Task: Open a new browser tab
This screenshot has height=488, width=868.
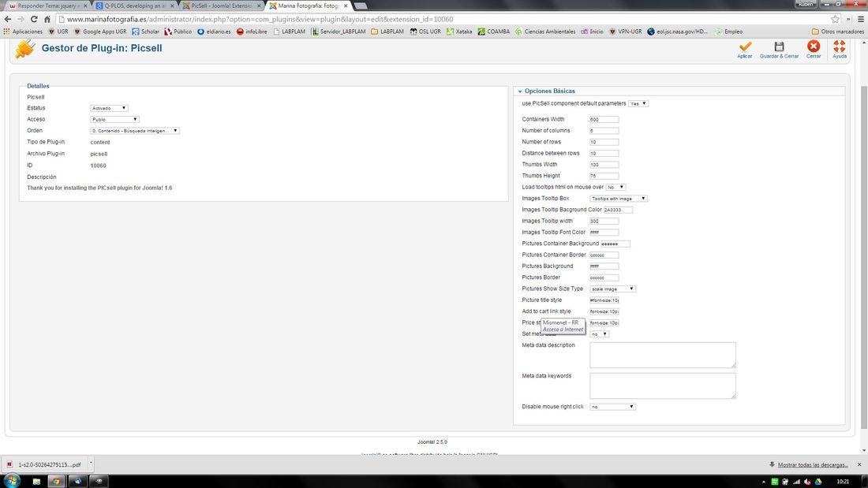Action: pos(361,6)
